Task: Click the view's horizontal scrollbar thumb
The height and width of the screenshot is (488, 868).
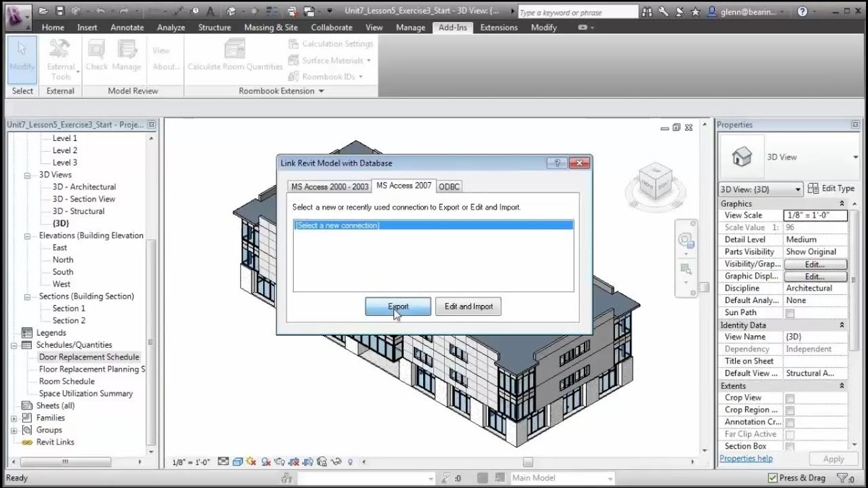Action: click(x=527, y=462)
